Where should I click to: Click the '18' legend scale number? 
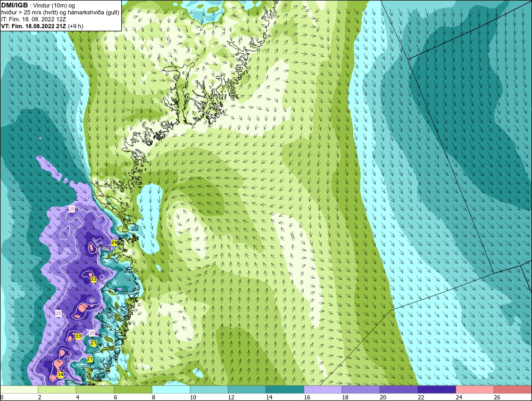(345, 397)
